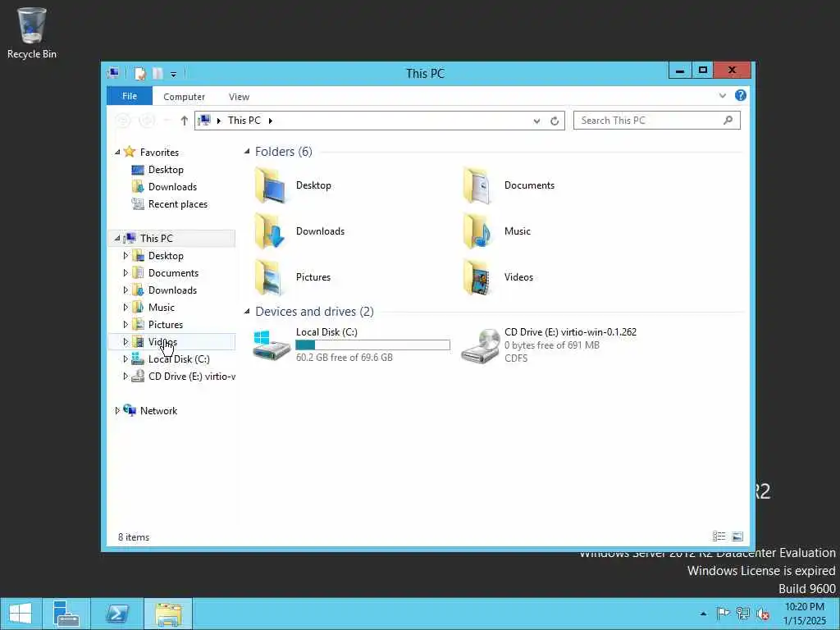Open the Customize Quick Access Toolbar arrow
Screen dimensions: 840x630
point(174,74)
